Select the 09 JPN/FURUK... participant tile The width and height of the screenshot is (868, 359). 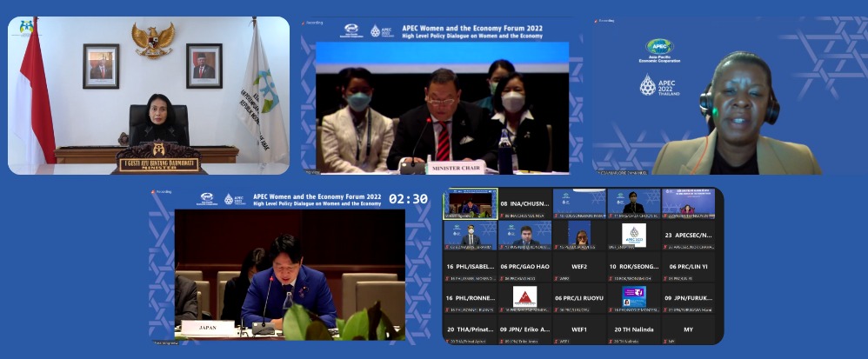point(688,298)
